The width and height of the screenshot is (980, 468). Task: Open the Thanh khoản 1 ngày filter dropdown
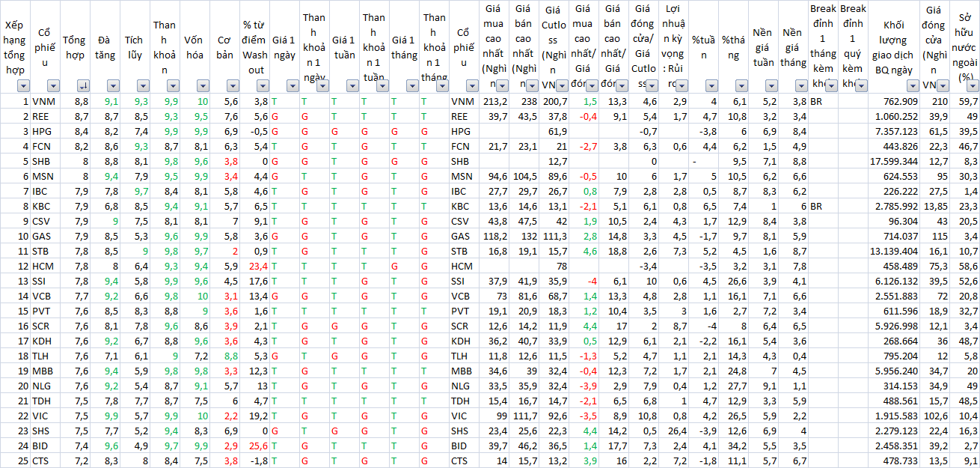click(322, 86)
